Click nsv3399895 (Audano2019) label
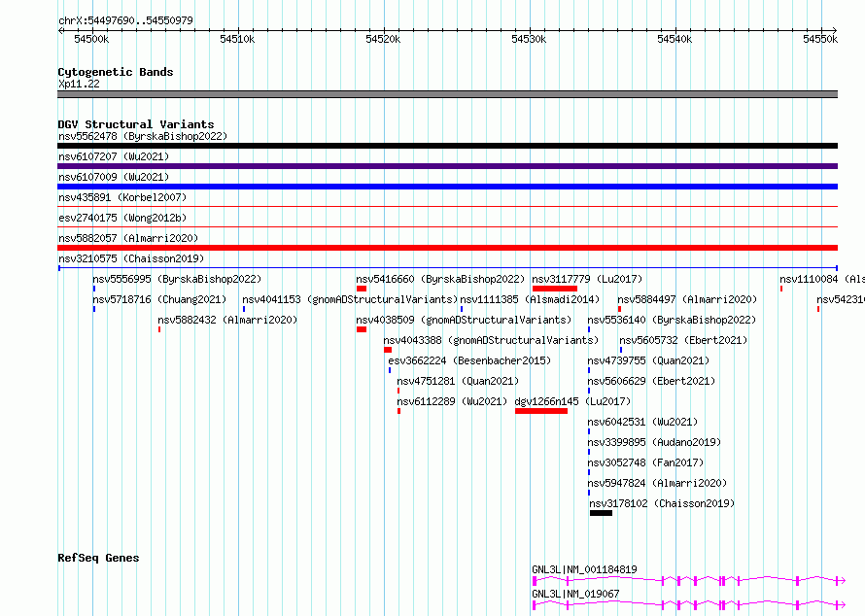Viewport: 865px width, 616px height. click(x=654, y=442)
